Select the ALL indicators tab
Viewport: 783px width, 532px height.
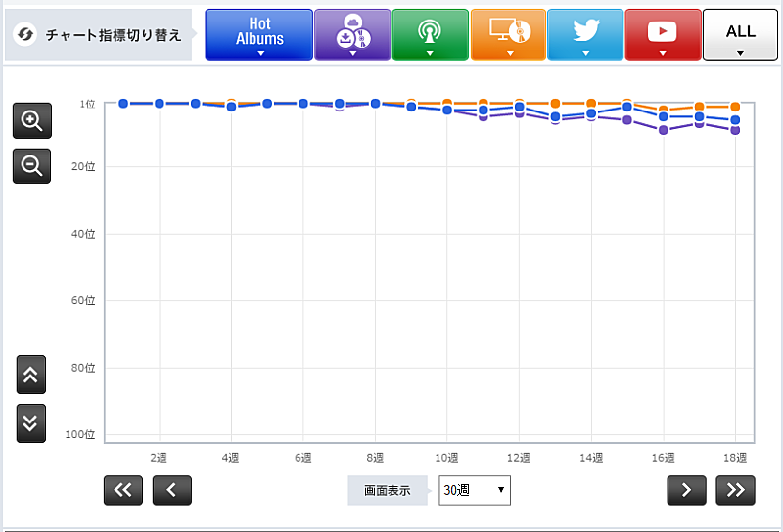pos(740,34)
